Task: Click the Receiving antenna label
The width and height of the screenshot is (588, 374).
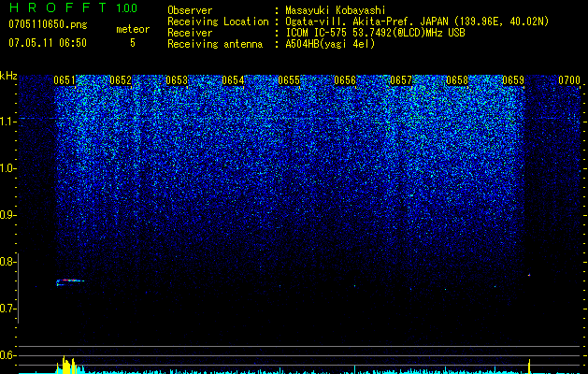Action: click(x=215, y=44)
